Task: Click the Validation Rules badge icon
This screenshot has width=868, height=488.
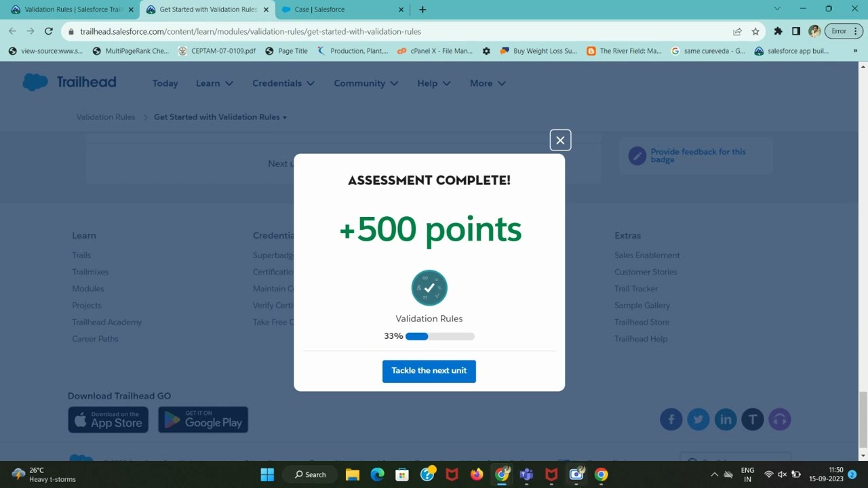Action: 429,288
